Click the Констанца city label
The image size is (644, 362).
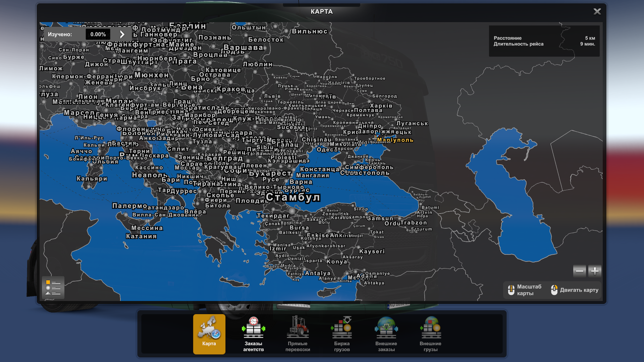coord(320,169)
